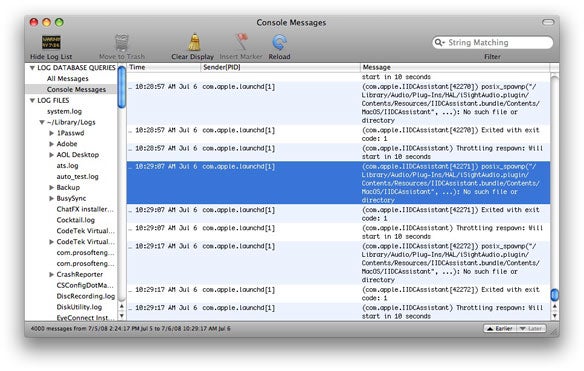Viewport: 584px width, 371px height.
Task: Sort by the Message column header
Action: 455,67
